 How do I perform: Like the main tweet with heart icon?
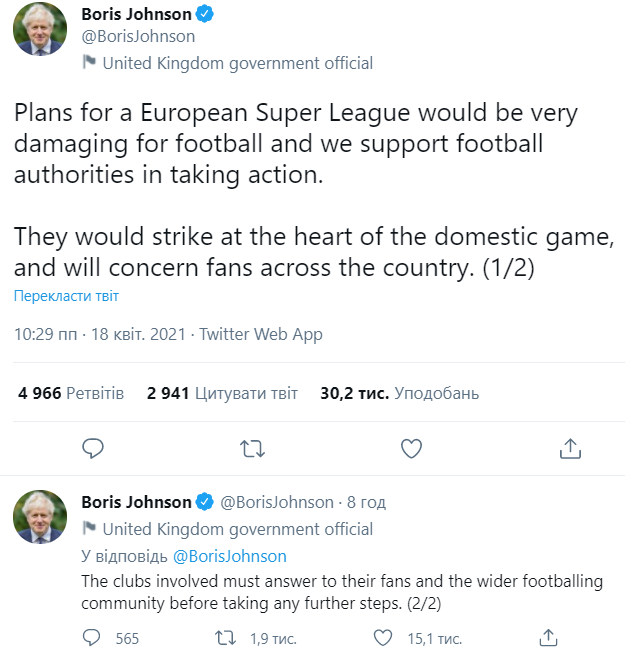(x=411, y=449)
